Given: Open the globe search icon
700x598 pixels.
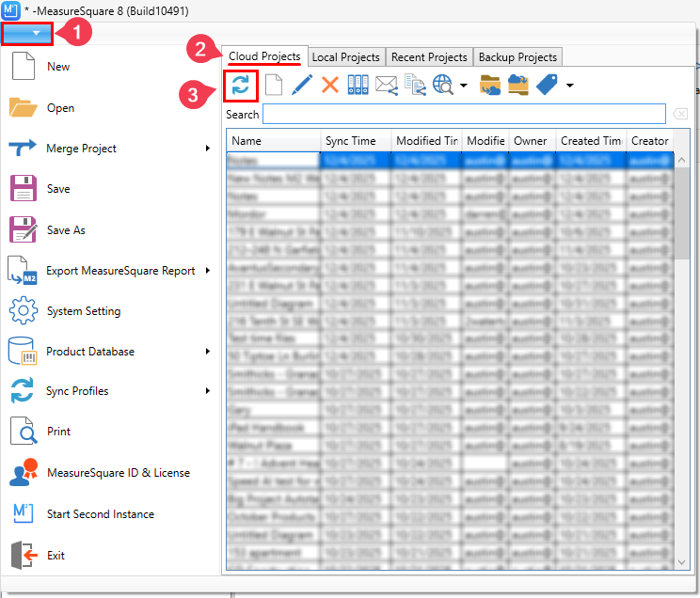Looking at the screenshot, I should tap(443, 85).
